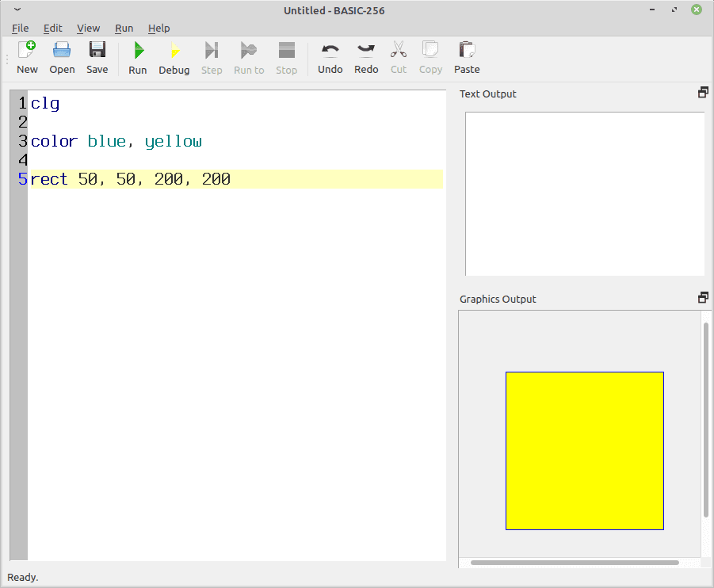Open the View menu

[x=88, y=28]
